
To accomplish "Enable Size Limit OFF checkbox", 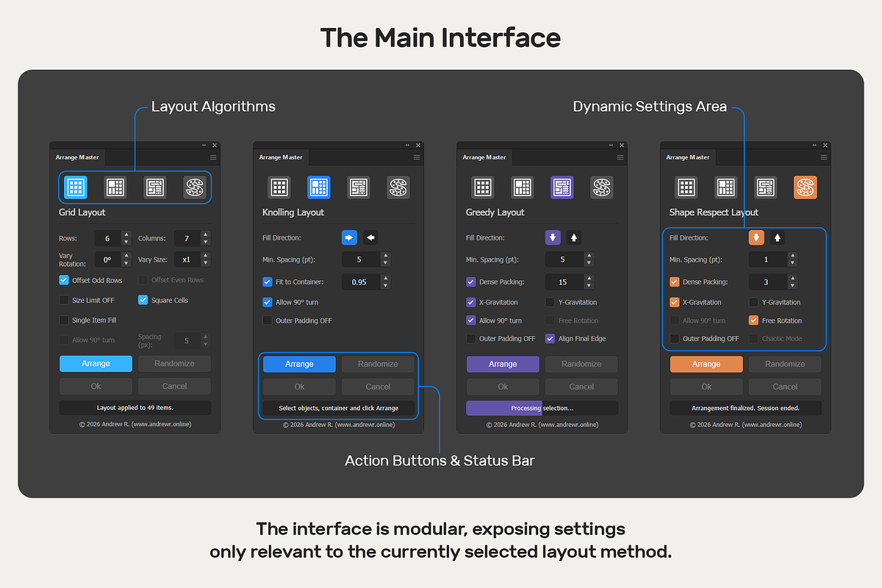I will [64, 300].
